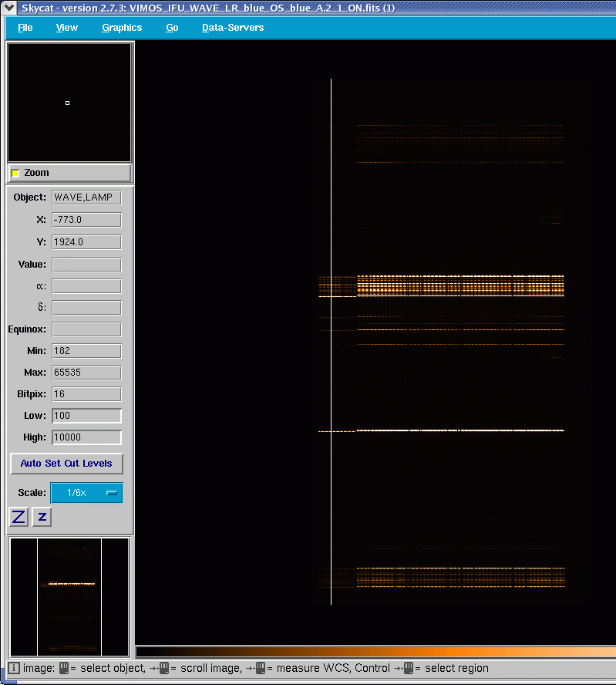Open the Scale 1/6x dropdown
The width and height of the screenshot is (616, 685).
tap(86, 493)
